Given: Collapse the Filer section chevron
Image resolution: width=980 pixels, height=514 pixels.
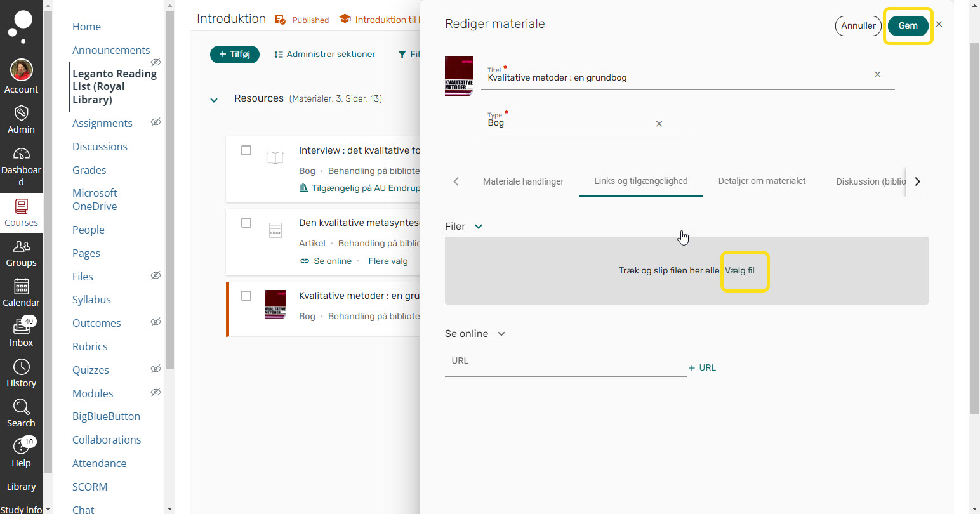Looking at the screenshot, I should coord(479,227).
